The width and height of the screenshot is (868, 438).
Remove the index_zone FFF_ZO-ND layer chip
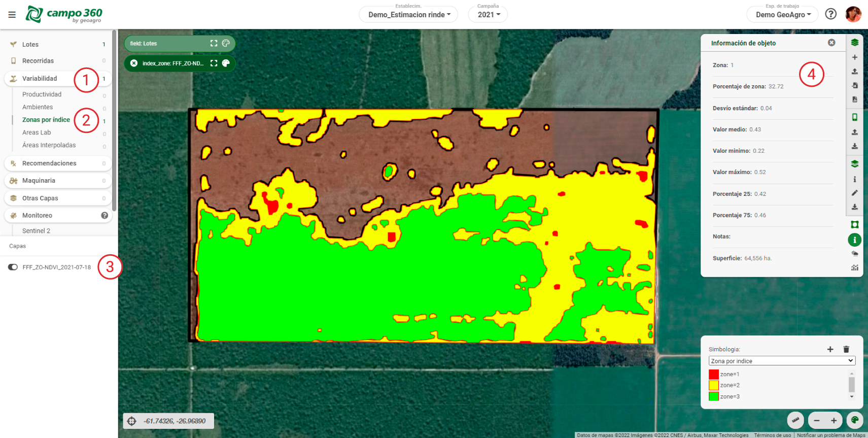click(x=134, y=63)
